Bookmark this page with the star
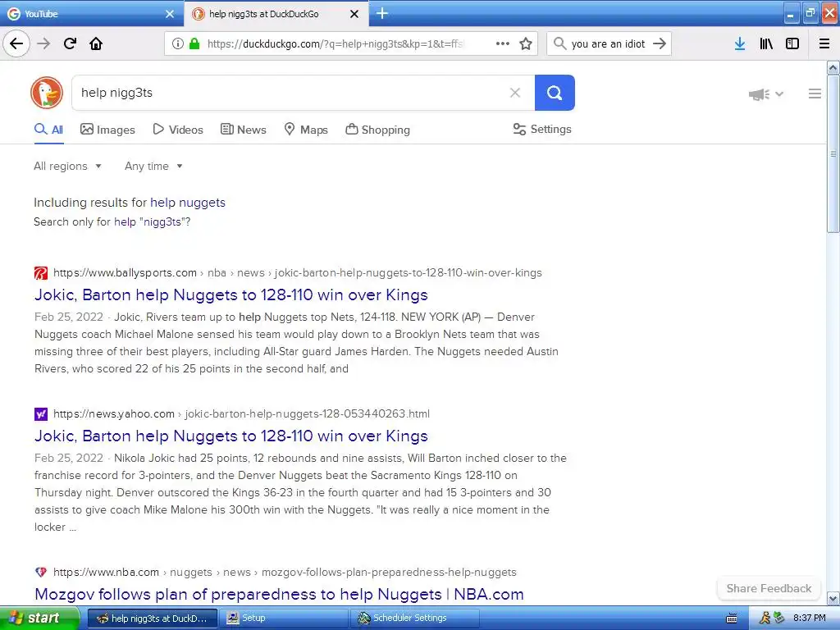840x630 pixels. (x=526, y=43)
